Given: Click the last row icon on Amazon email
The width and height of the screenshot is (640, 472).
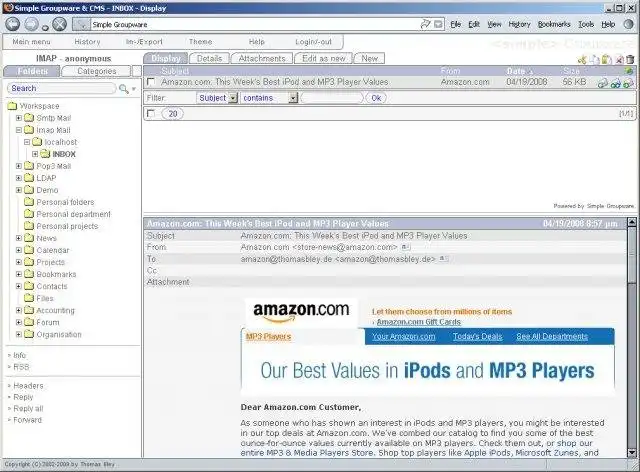Looking at the screenshot, I should (x=629, y=83).
